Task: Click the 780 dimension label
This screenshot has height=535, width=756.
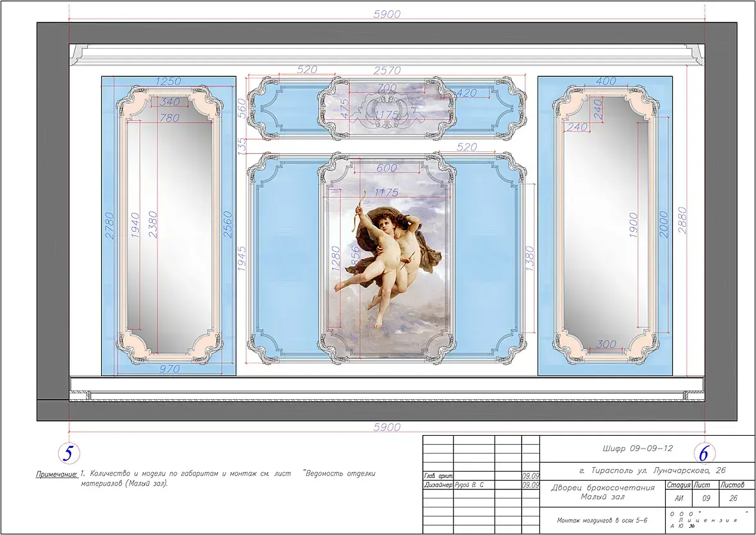Action: pos(169,118)
